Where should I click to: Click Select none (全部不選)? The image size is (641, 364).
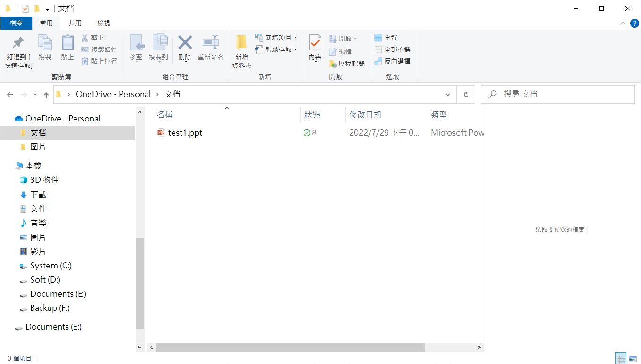392,49
